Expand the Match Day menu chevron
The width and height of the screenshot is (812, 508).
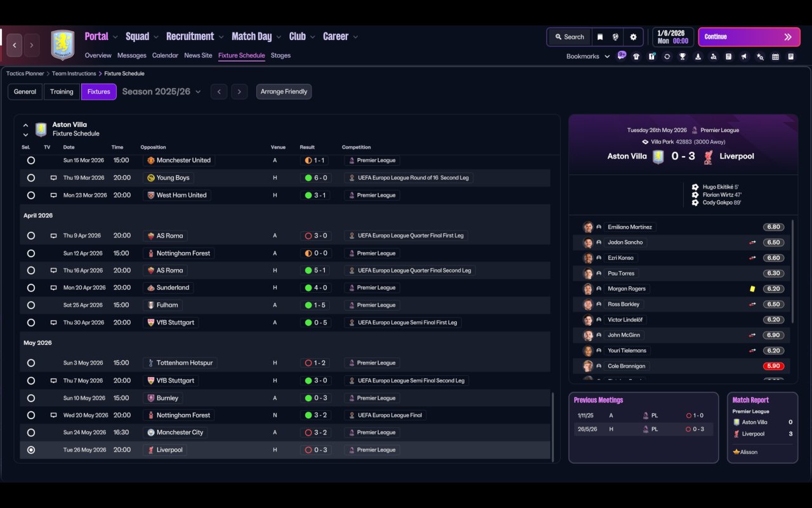278,37
